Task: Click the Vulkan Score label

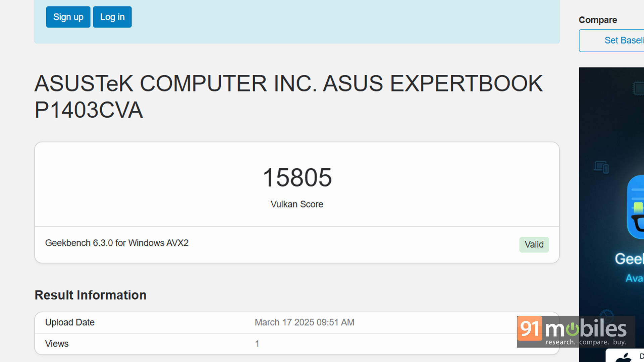Action: [297, 204]
